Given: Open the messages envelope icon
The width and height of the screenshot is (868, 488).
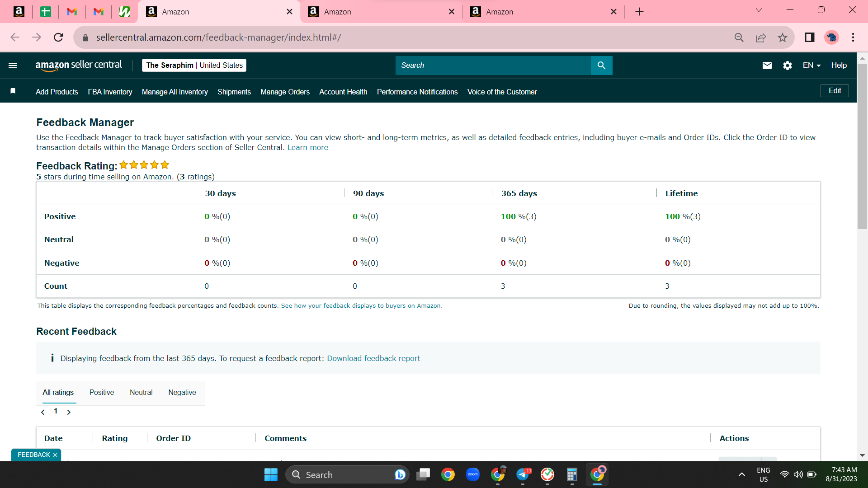Looking at the screenshot, I should coord(767,66).
